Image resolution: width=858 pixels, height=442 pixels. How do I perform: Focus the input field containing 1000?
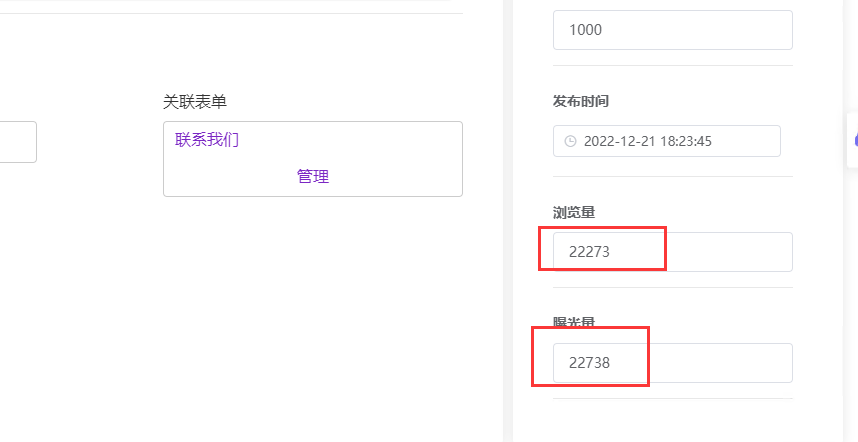click(x=672, y=30)
